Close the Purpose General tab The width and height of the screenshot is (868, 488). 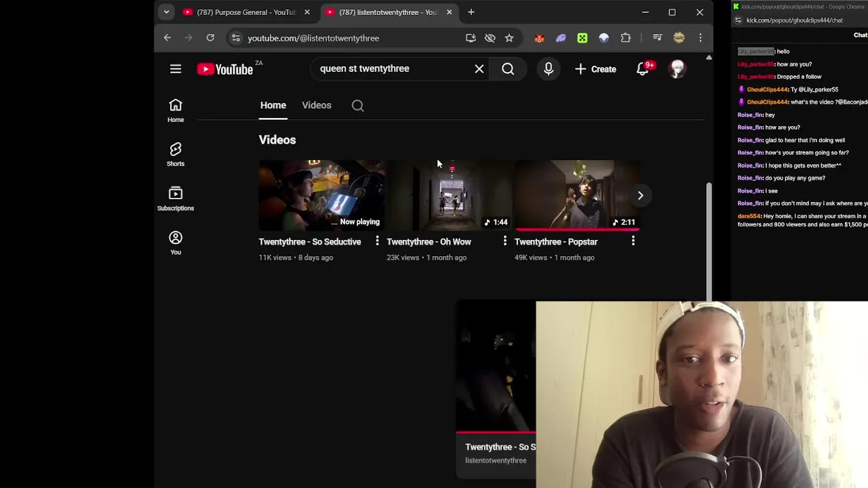click(307, 12)
